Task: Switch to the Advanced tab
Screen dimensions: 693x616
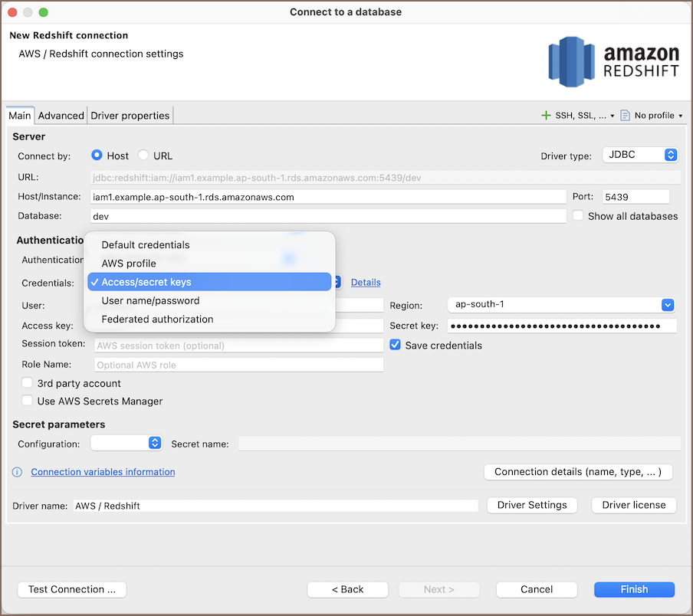Action: click(61, 116)
